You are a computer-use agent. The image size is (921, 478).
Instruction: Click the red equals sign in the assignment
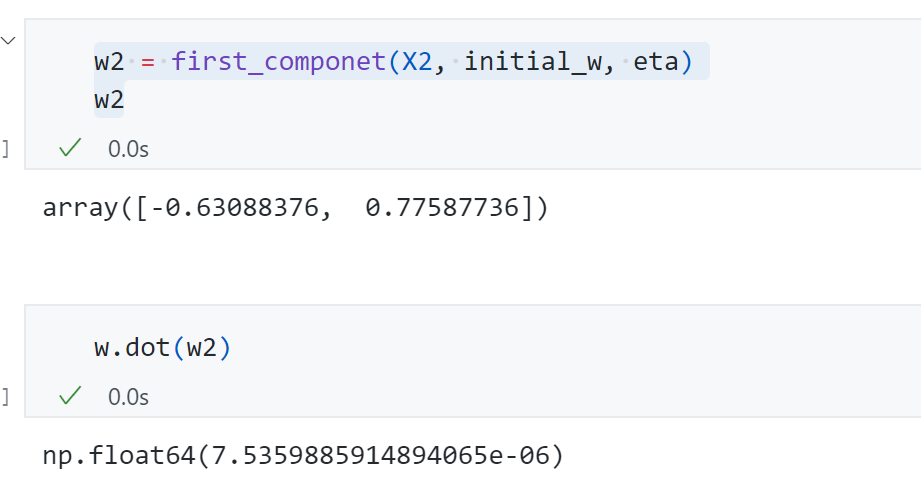pyautogui.click(x=147, y=62)
